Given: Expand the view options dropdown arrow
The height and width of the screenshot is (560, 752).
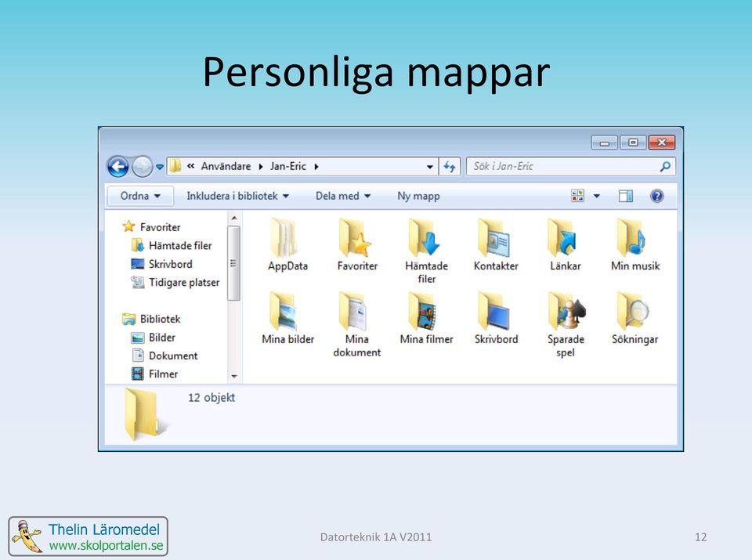Looking at the screenshot, I should tap(597, 196).
